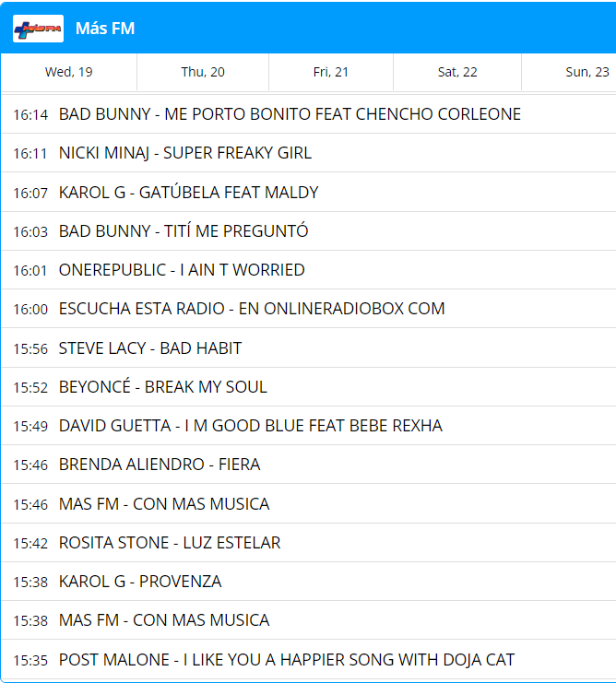This screenshot has height=683, width=616.
Task: Select the Wed, 19 tab
Action: pyautogui.click(x=69, y=72)
